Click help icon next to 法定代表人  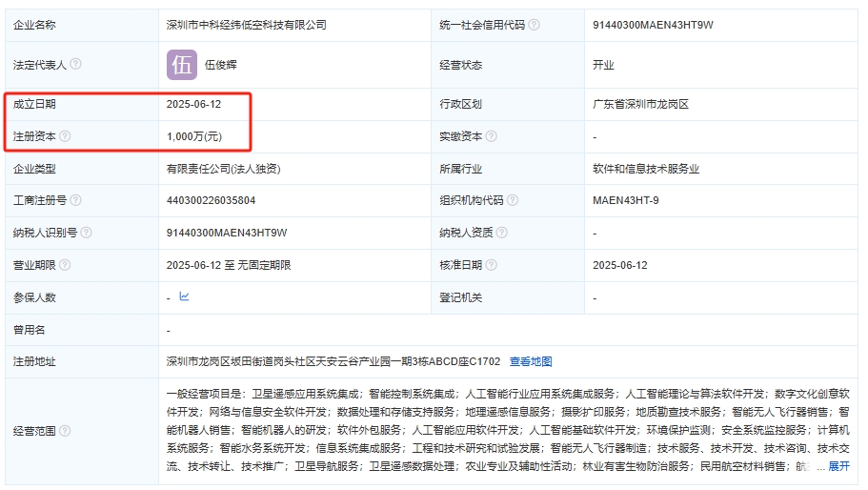coord(76,64)
